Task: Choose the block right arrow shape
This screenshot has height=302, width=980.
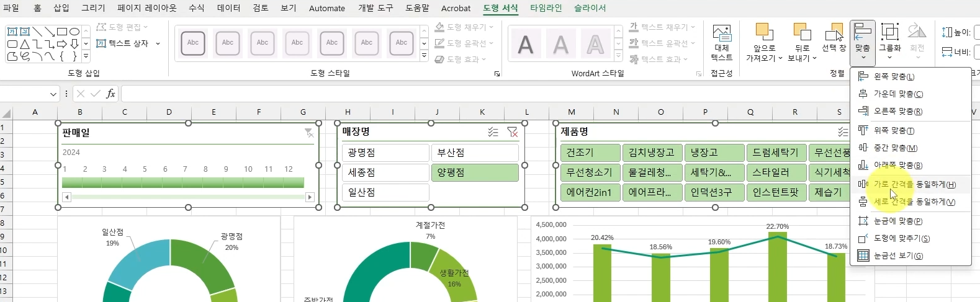Action: click(x=62, y=44)
